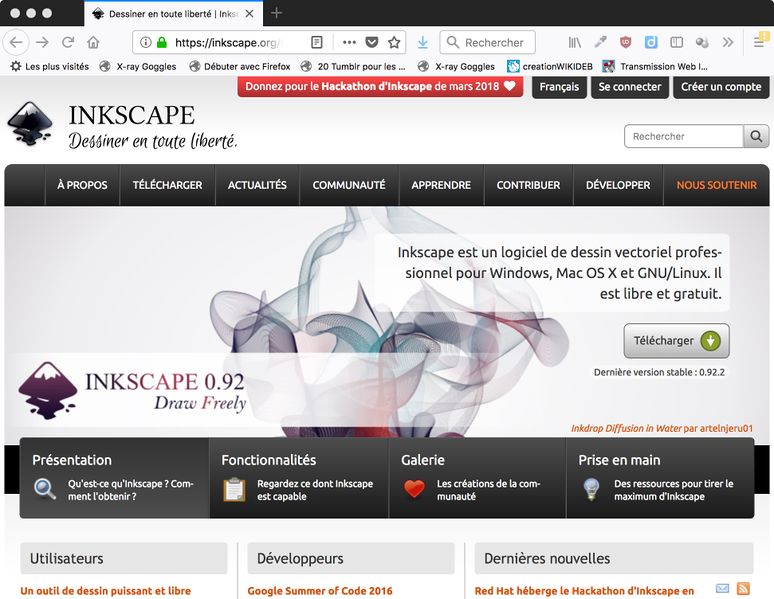Click the heart icon under Galerie
This screenshot has width=774, height=599.
click(x=414, y=489)
